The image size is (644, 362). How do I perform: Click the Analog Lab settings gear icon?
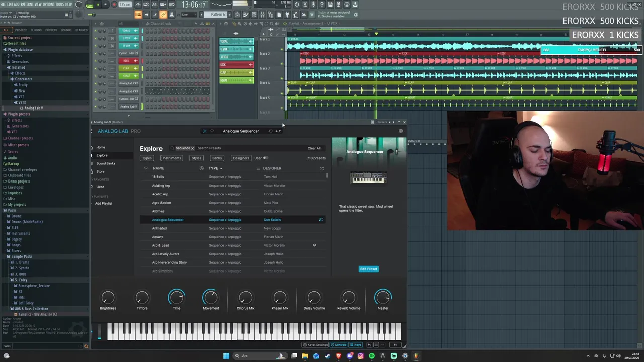coord(401,131)
